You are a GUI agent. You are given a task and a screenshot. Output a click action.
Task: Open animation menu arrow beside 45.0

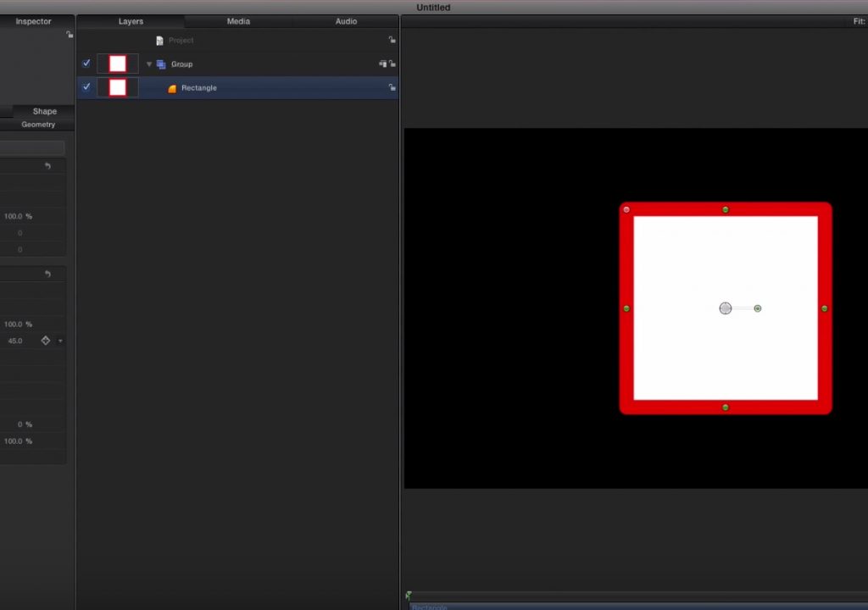coord(60,341)
